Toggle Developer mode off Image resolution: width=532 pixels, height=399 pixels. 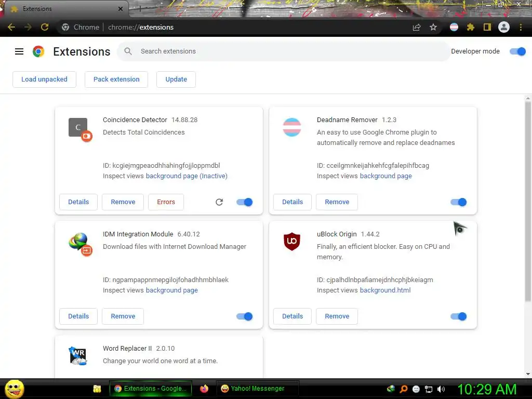(518, 51)
